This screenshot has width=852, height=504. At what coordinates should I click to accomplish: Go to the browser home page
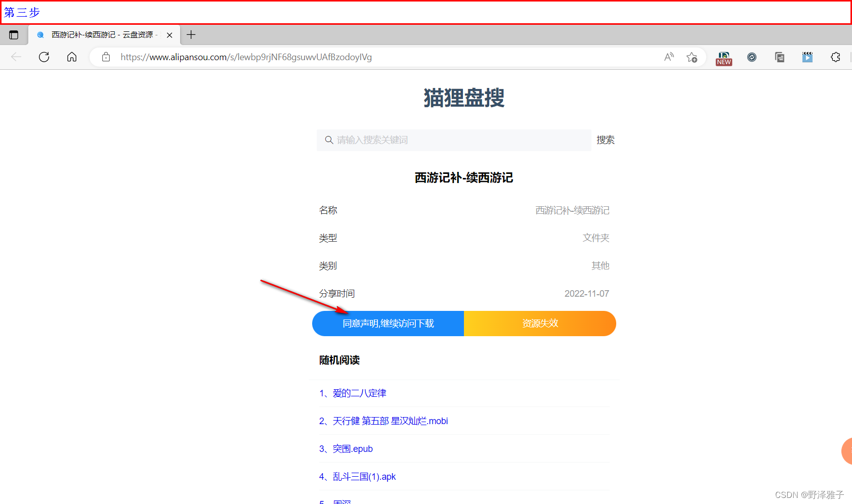72,57
